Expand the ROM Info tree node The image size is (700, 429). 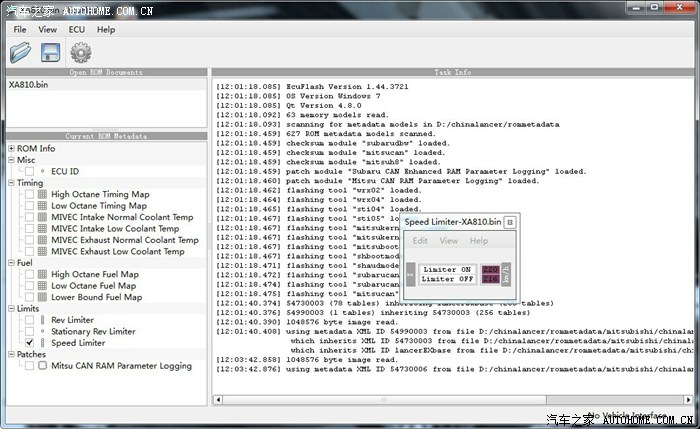[11, 148]
